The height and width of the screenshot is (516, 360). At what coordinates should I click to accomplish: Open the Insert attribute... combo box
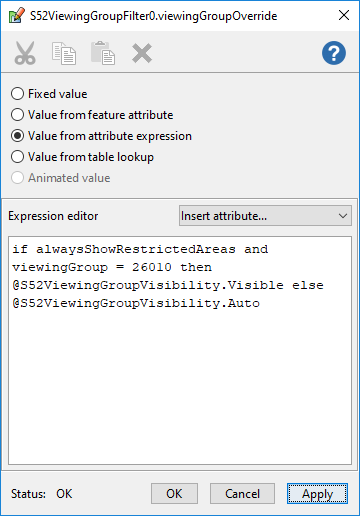coord(265,216)
